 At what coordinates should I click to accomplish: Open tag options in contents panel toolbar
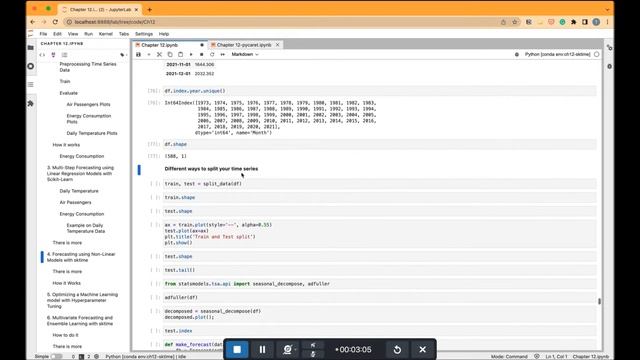tap(123, 55)
